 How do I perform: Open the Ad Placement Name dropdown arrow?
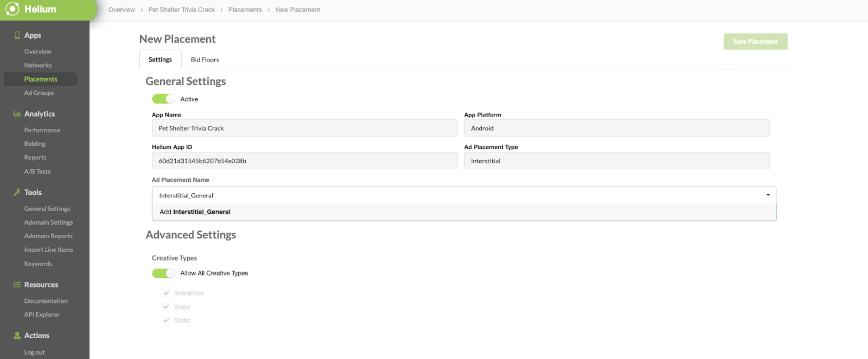click(x=768, y=195)
